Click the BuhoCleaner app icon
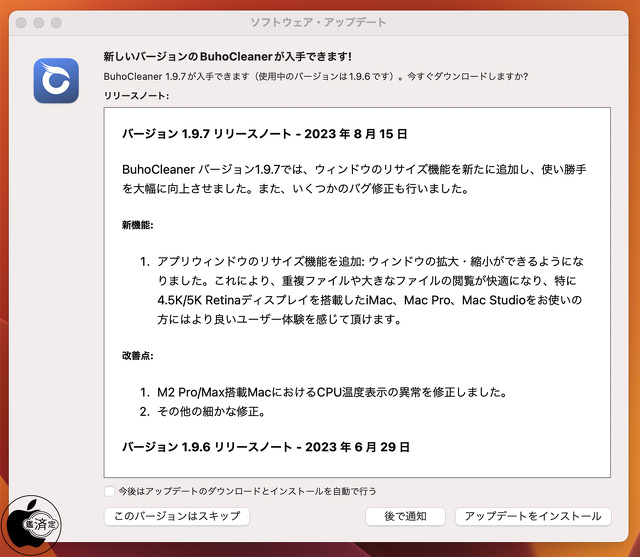640x557 pixels. pos(56,80)
